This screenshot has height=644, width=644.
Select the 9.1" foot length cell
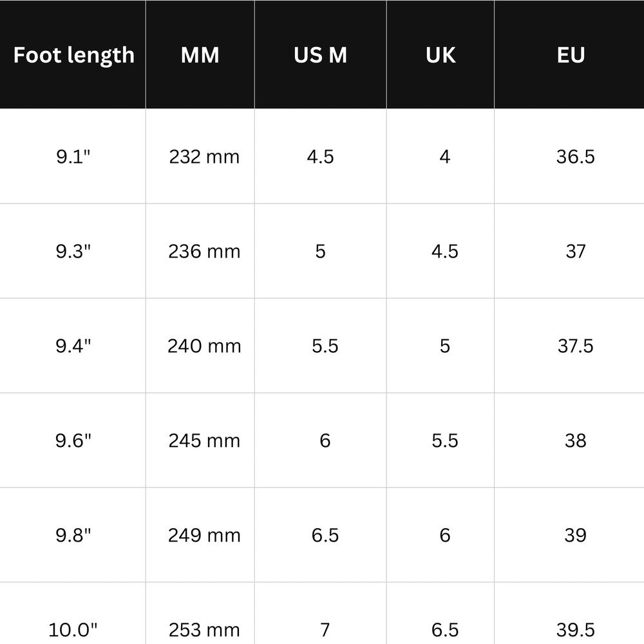click(x=73, y=156)
